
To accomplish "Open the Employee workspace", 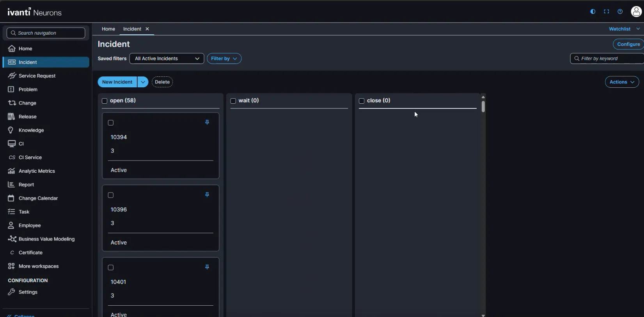I will tap(46, 225).
